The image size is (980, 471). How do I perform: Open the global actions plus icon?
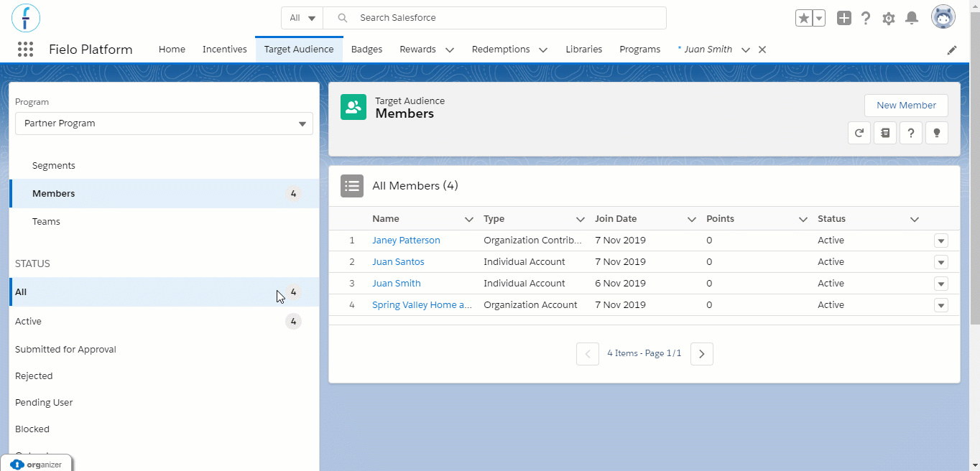pyautogui.click(x=844, y=18)
